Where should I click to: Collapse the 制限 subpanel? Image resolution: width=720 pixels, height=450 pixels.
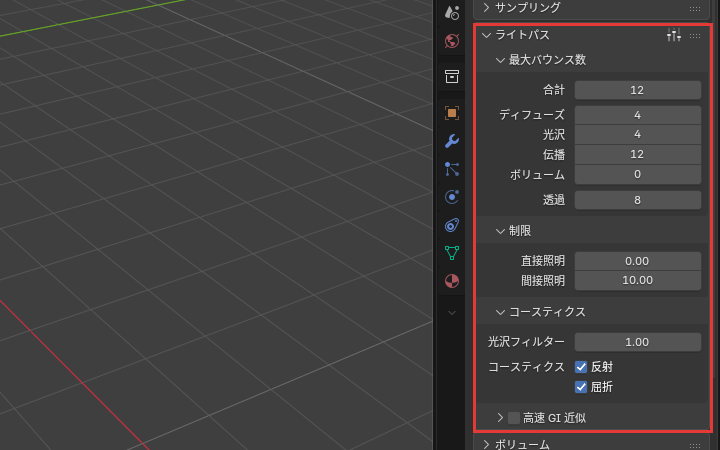tap(500, 231)
